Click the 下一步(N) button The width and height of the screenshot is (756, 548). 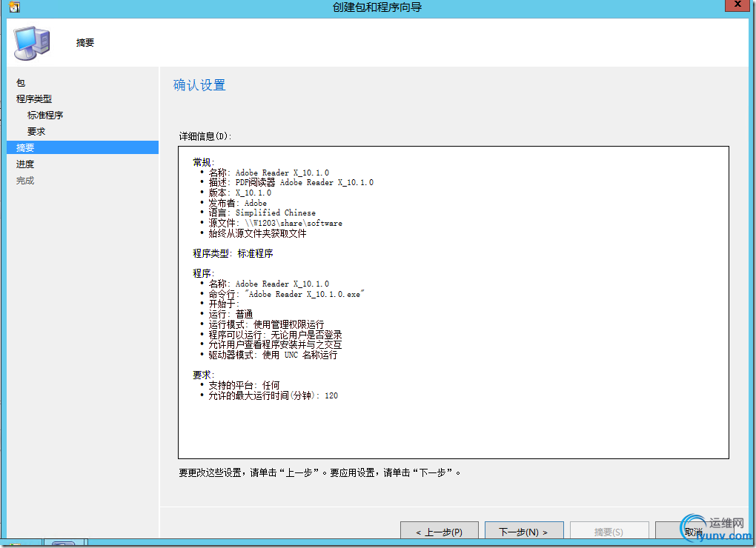pos(524,531)
